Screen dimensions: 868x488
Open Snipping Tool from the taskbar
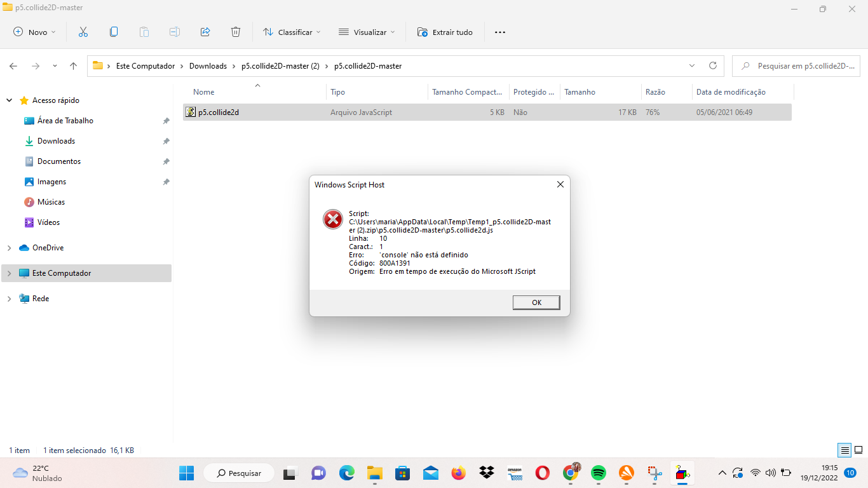[654, 473]
